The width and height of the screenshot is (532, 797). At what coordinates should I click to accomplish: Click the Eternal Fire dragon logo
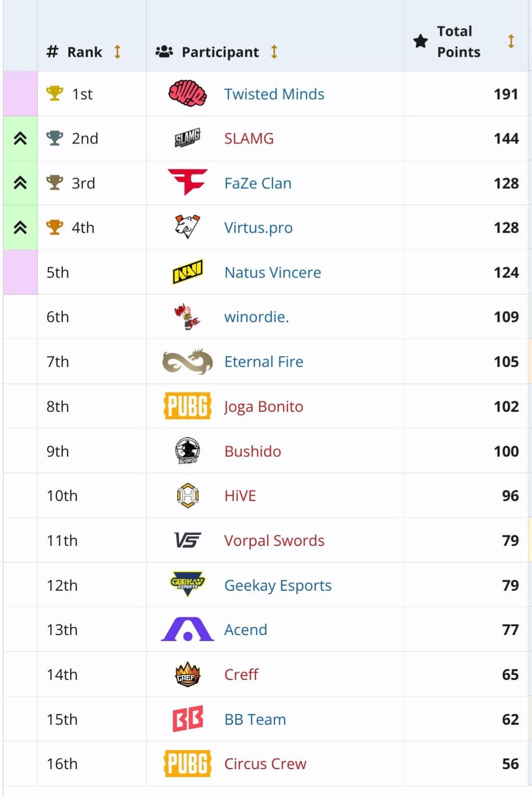click(187, 362)
